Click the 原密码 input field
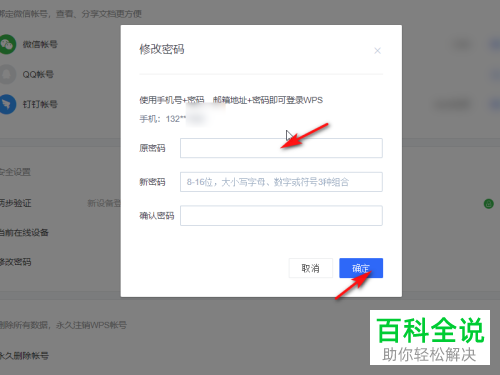500x375 pixels. pos(281,148)
